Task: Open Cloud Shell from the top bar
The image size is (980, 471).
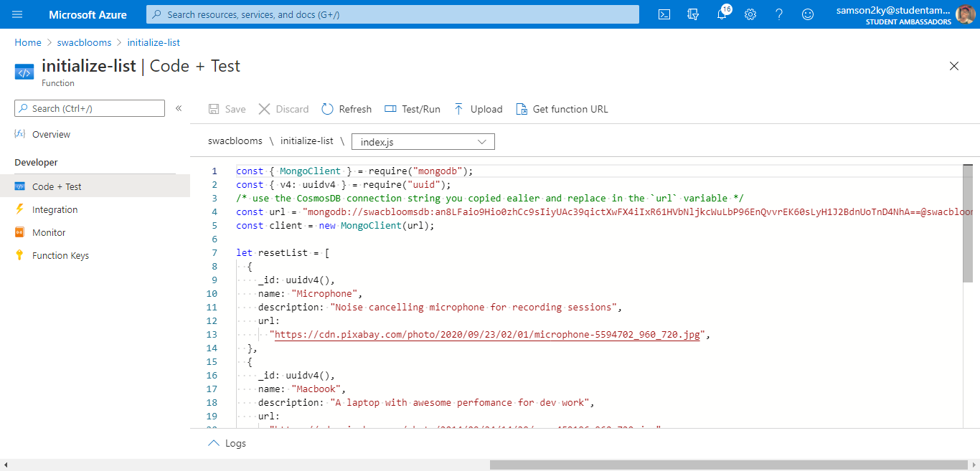Action: click(x=664, y=14)
